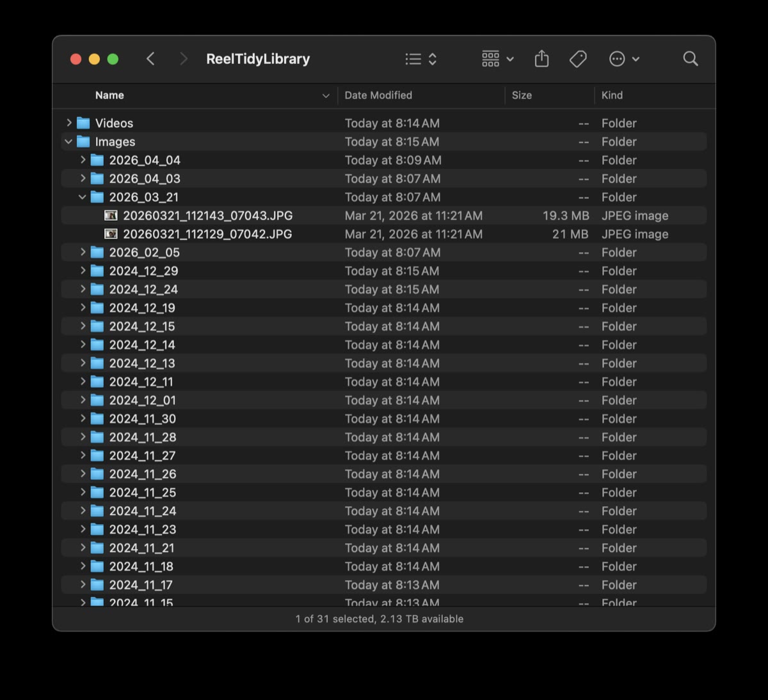Sort by the Date Modified column
This screenshot has height=700, width=768.
point(378,95)
